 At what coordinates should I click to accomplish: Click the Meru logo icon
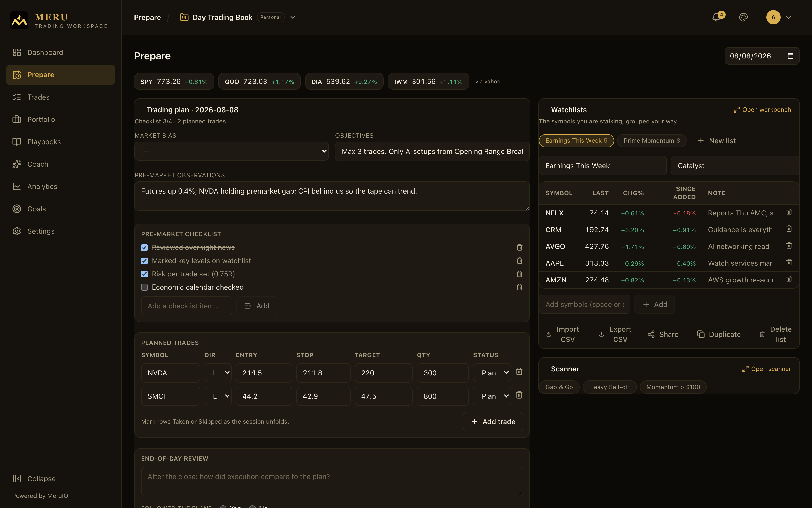pos(19,21)
